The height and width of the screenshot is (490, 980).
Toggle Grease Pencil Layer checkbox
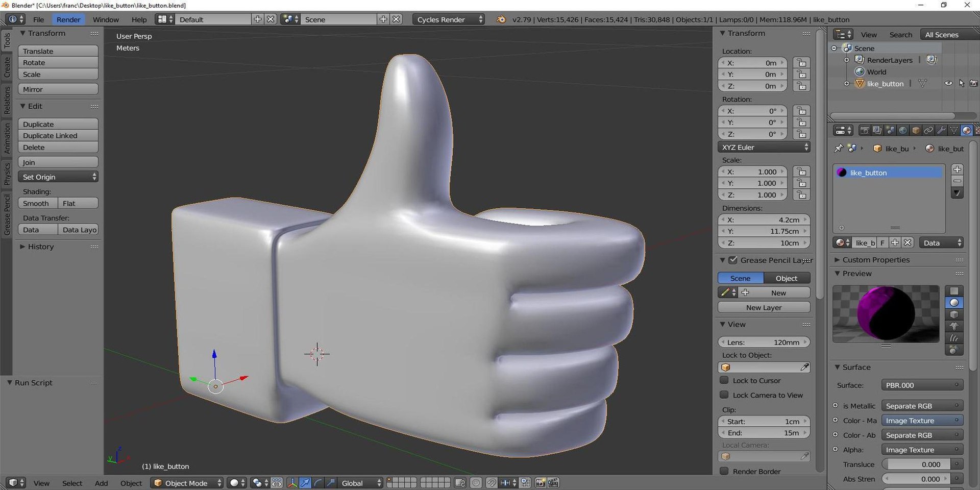(x=733, y=260)
